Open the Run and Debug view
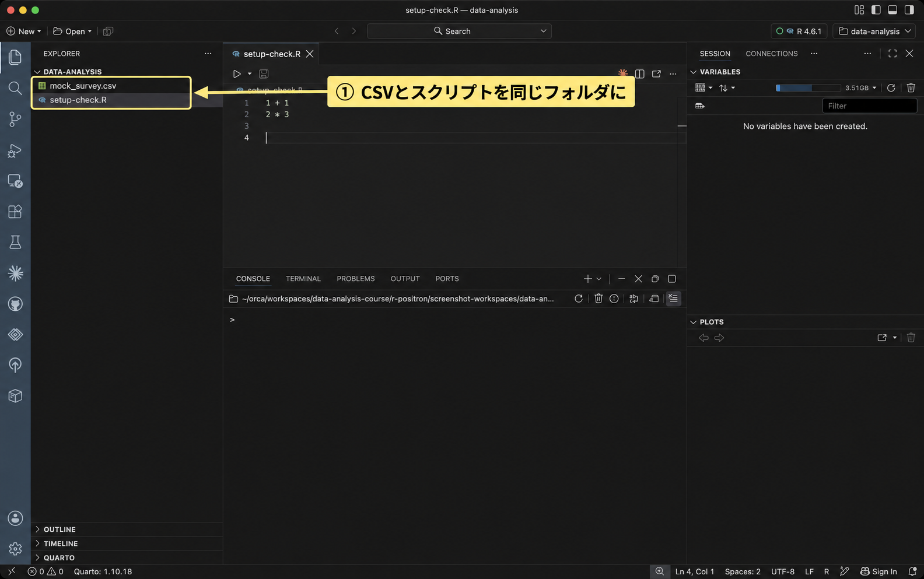924x579 pixels. point(15,150)
